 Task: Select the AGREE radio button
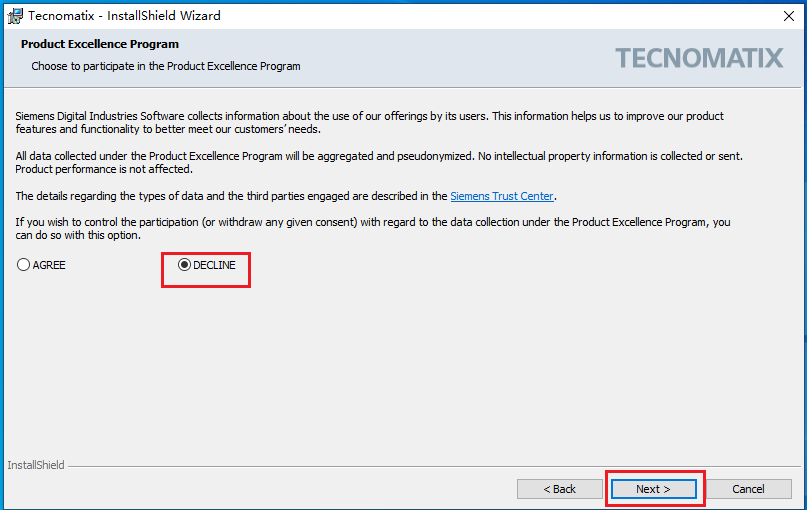pos(24,265)
